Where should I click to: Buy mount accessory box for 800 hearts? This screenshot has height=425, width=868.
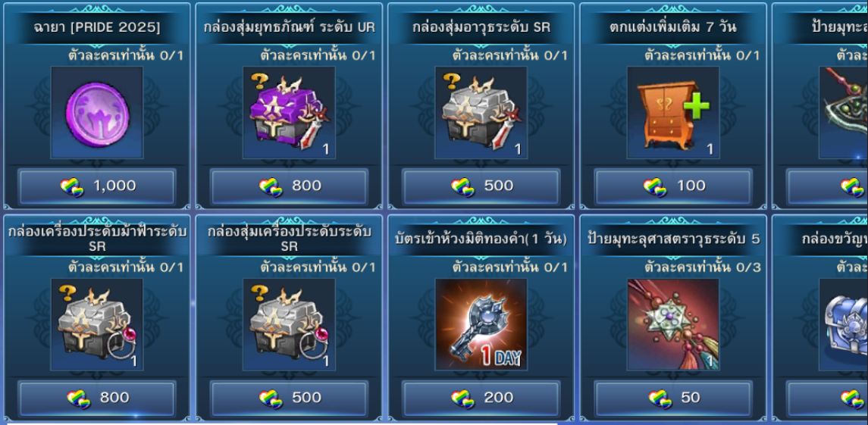pyautogui.click(x=97, y=398)
